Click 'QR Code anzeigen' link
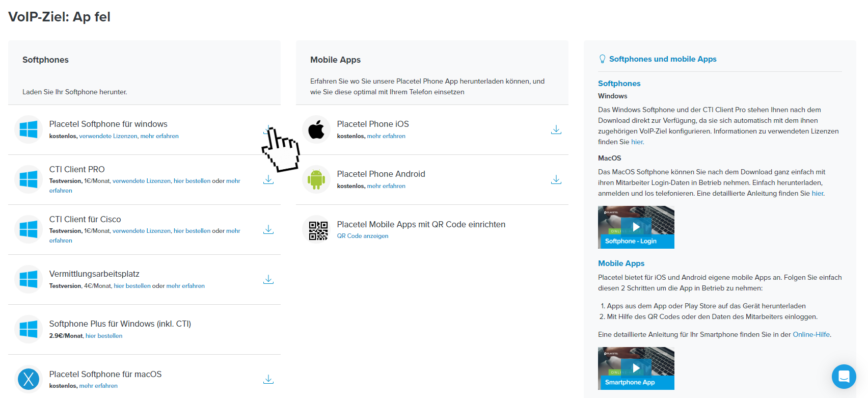This screenshot has height=398, width=868. (x=363, y=236)
